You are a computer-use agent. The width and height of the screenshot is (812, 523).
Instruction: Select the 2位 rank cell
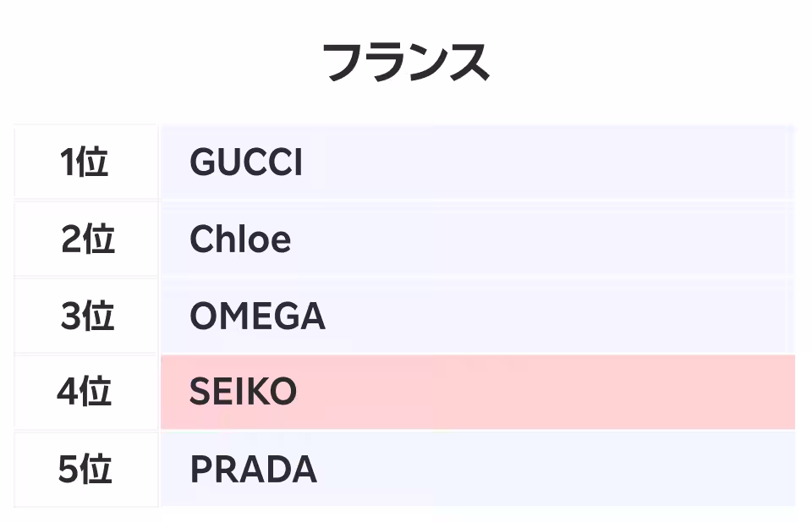coord(85,239)
